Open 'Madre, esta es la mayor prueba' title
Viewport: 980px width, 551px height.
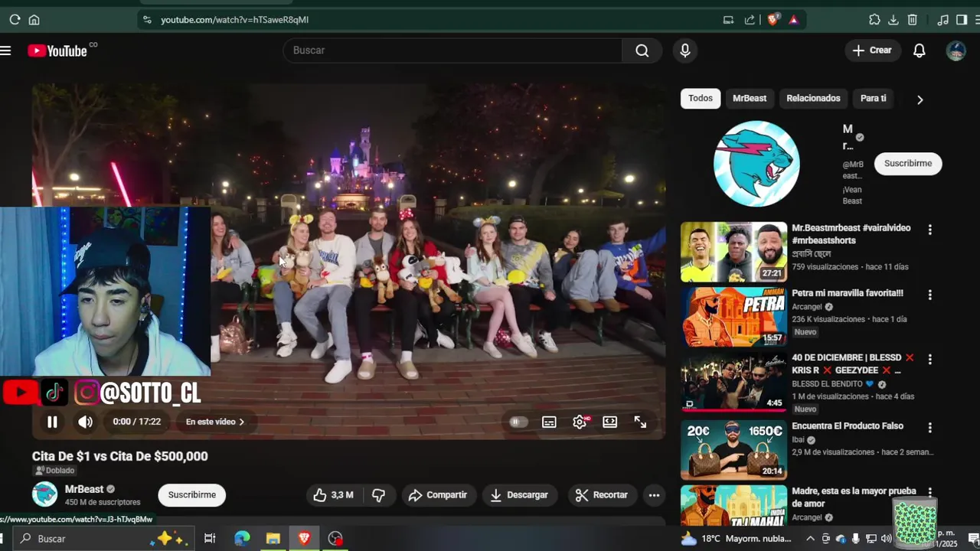pyautogui.click(x=854, y=497)
